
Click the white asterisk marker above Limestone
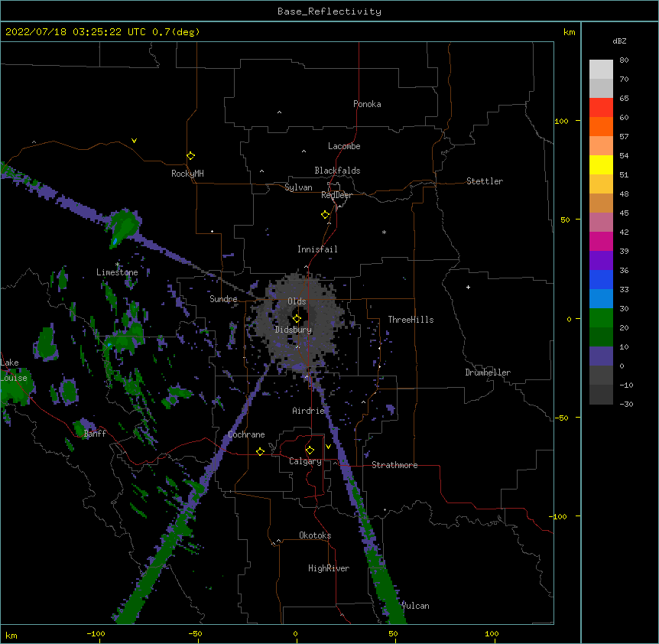tap(118, 265)
